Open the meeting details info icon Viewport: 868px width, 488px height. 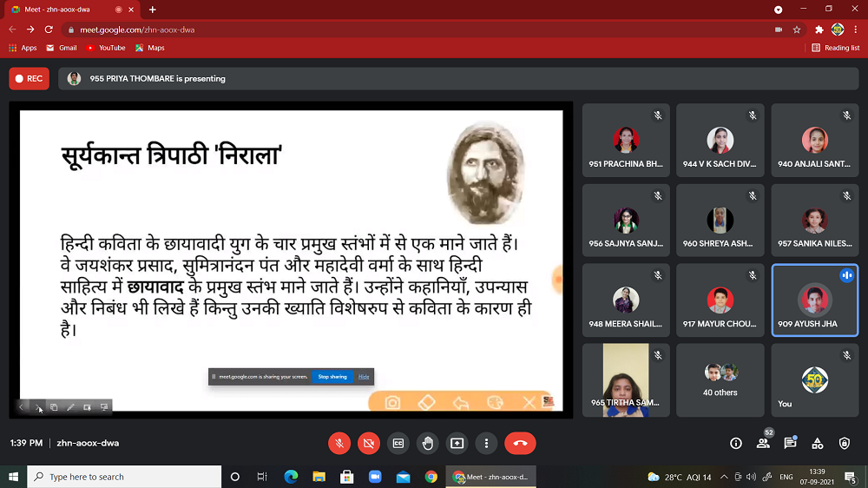(x=736, y=443)
